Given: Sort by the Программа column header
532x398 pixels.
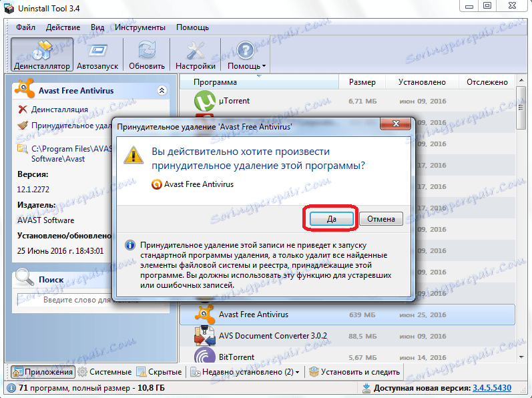Looking at the screenshot, I should 259,82.
